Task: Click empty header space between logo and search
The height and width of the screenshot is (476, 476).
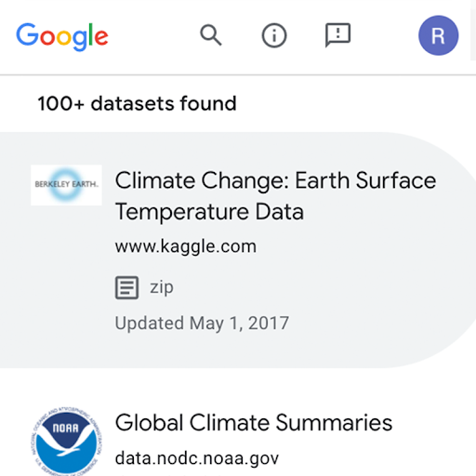Action: click(154, 35)
